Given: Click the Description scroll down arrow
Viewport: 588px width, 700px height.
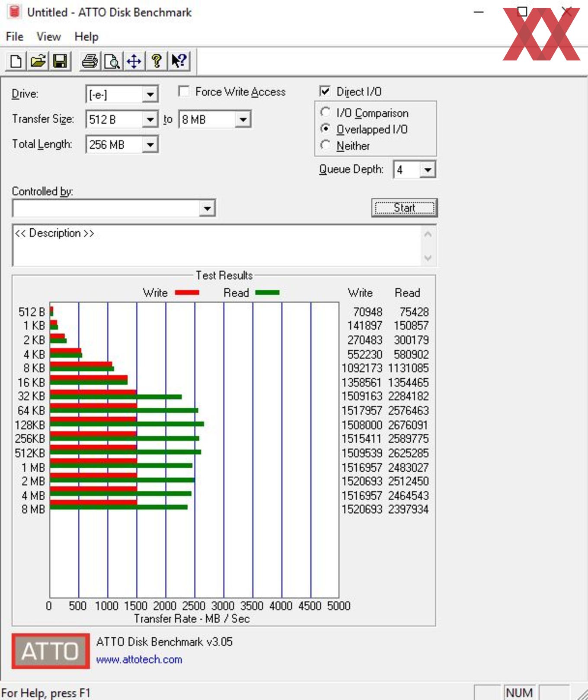Looking at the screenshot, I should pos(428,258).
